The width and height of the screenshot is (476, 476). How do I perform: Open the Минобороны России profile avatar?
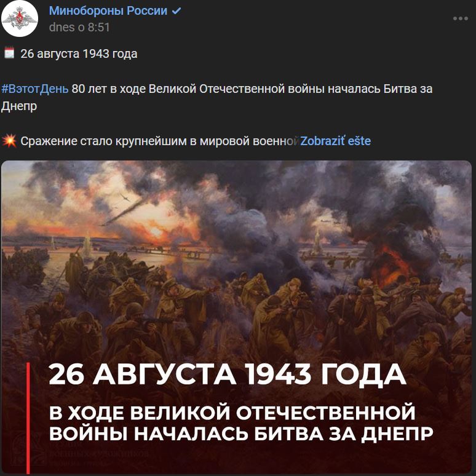(20, 18)
